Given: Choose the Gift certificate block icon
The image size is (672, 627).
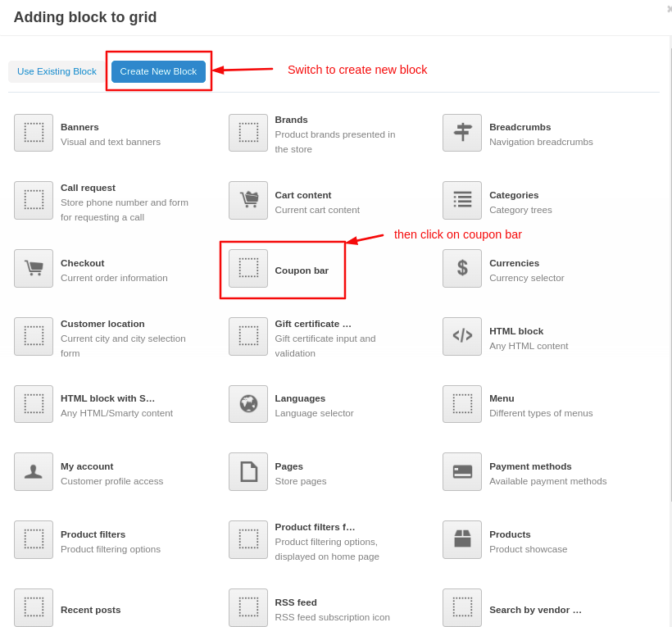Looking at the screenshot, I should coord(248,336).
